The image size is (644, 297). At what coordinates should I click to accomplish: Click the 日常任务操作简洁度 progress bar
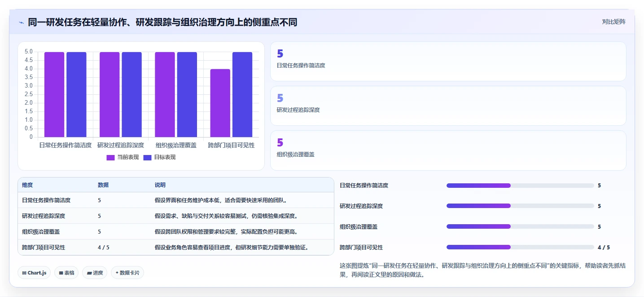(520, 186)
